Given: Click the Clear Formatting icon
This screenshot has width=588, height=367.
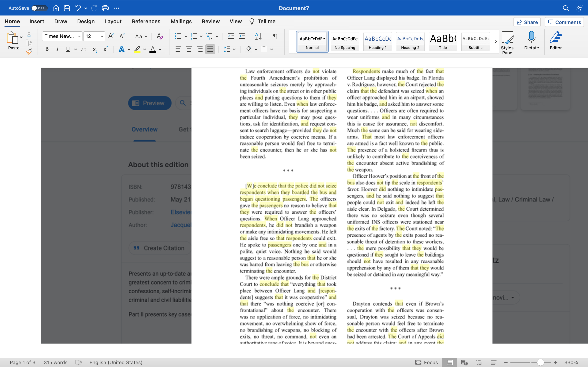Looking at the screenshot, I should [160, 36].
